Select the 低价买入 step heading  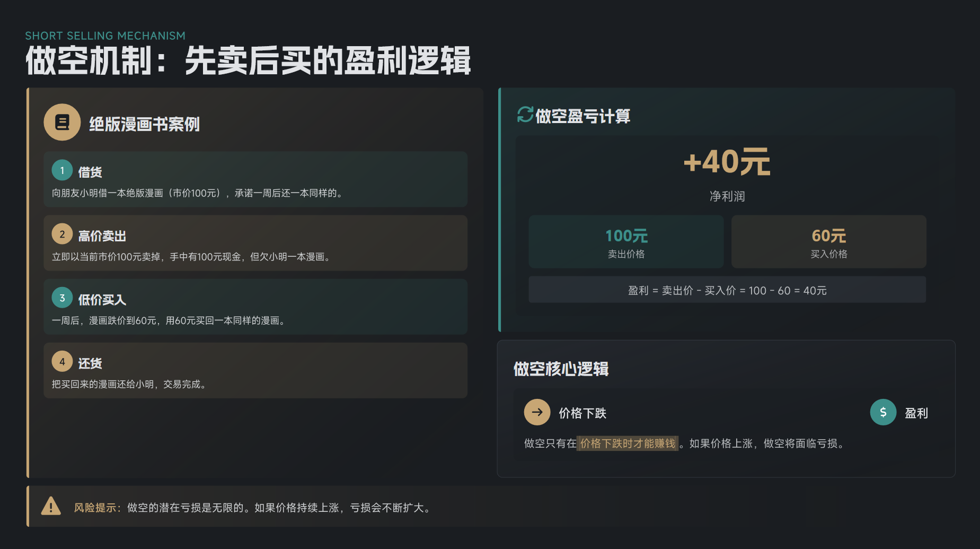pyautogui.click(x=102, y=300)
